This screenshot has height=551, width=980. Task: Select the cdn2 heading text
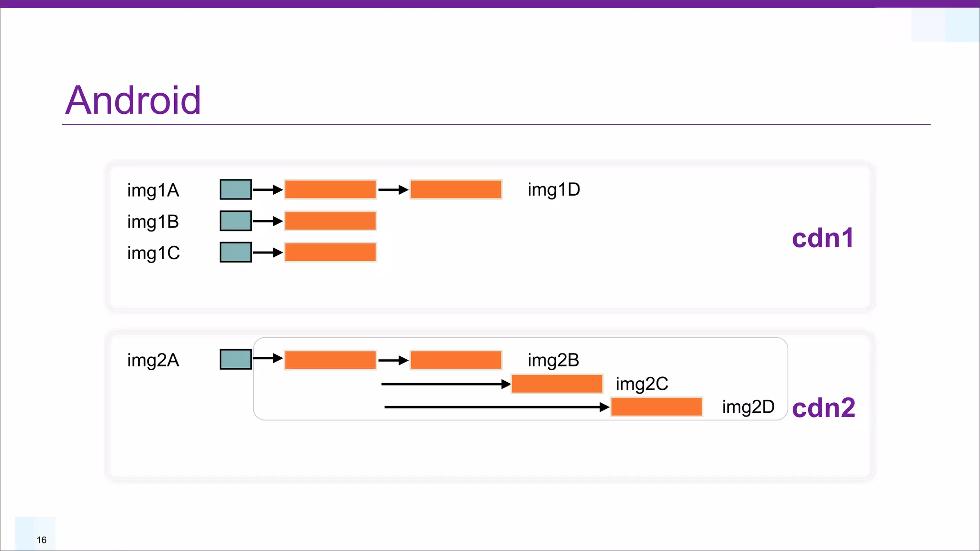pos(824,408)
